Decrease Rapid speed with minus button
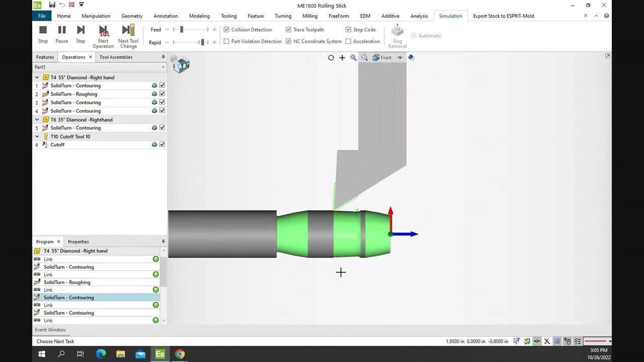Viewport: 644px width, 362px height. 167,42
